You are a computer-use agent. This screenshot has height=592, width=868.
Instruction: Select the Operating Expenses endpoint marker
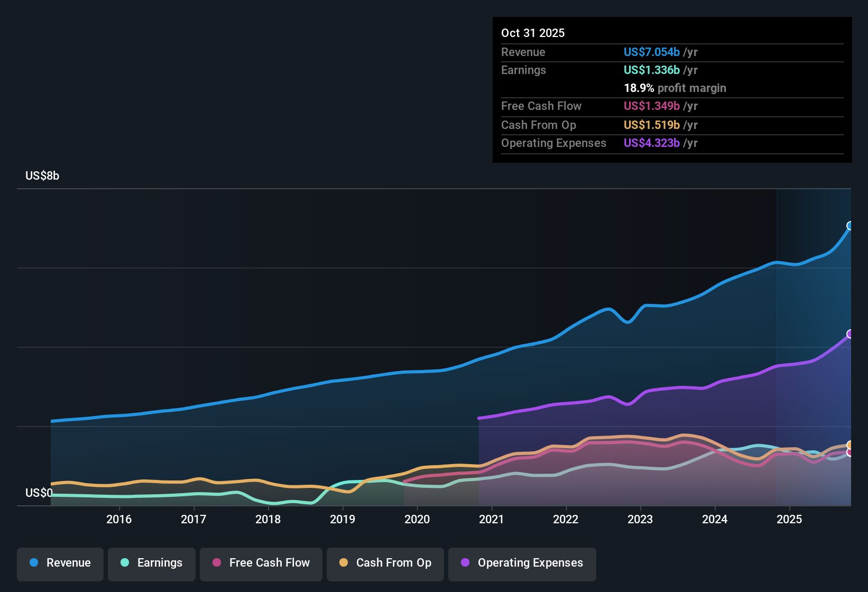coord(850,333)
